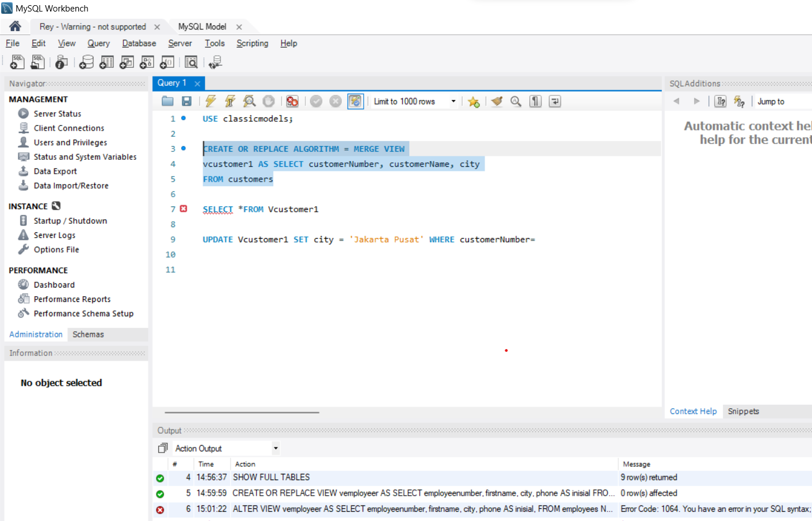Open Data Import/Restore

click(x=71, y=186)
